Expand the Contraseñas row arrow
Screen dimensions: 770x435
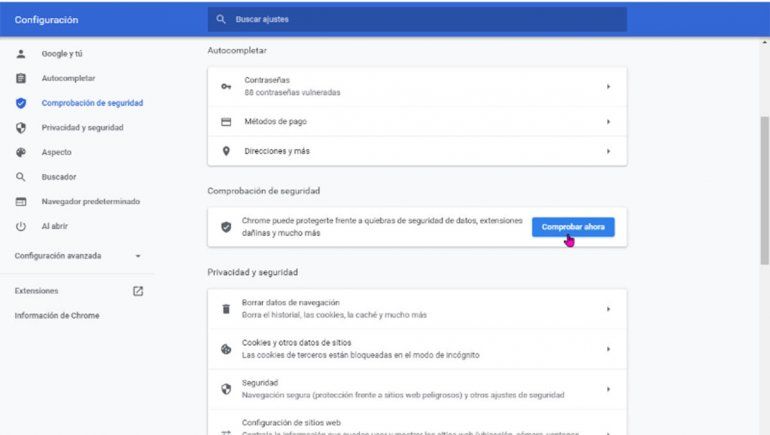tap(608, 87)
